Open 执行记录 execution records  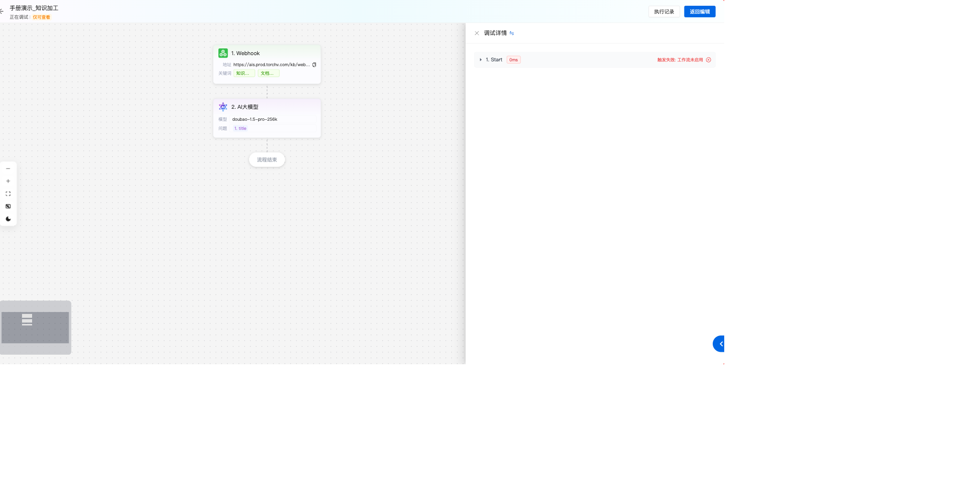pyautogui.click(x=664, y=12)
